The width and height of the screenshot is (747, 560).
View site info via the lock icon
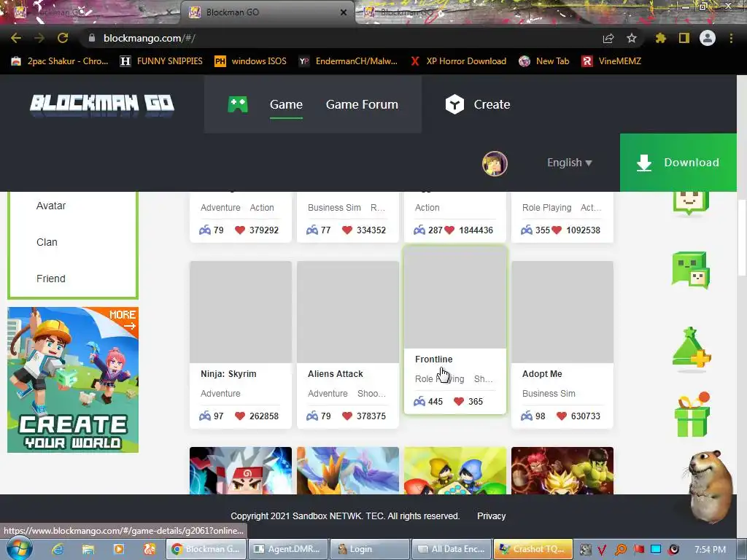[92, 38]
